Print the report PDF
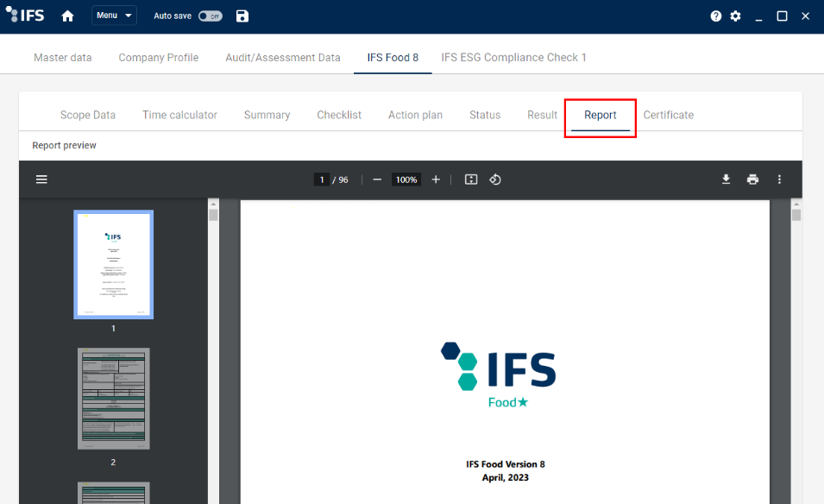The width and height of the screenshot is (824, 504). 752,180
